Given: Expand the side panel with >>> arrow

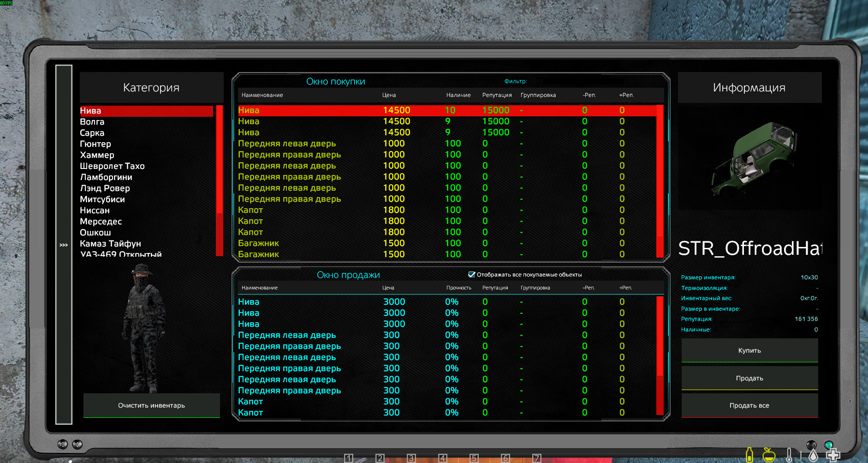Looking at the screenshot, I should [64, 245].
